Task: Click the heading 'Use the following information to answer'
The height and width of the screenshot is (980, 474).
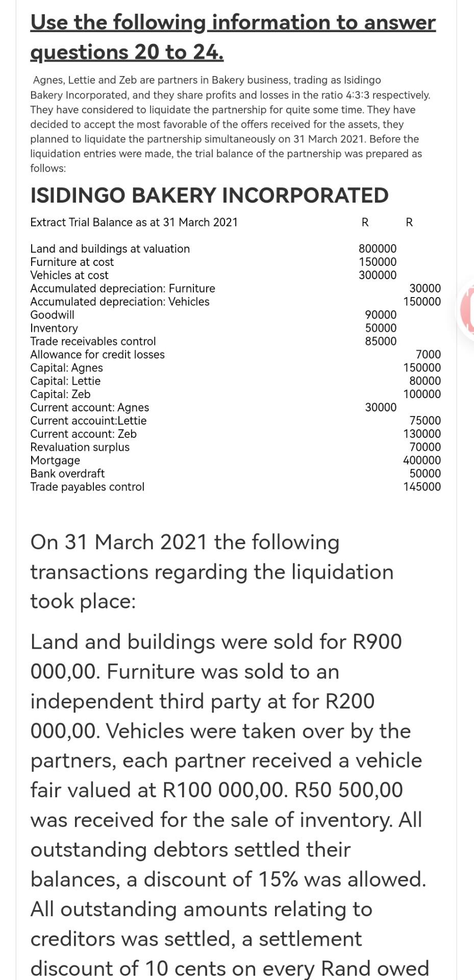Action: [233, 22]
